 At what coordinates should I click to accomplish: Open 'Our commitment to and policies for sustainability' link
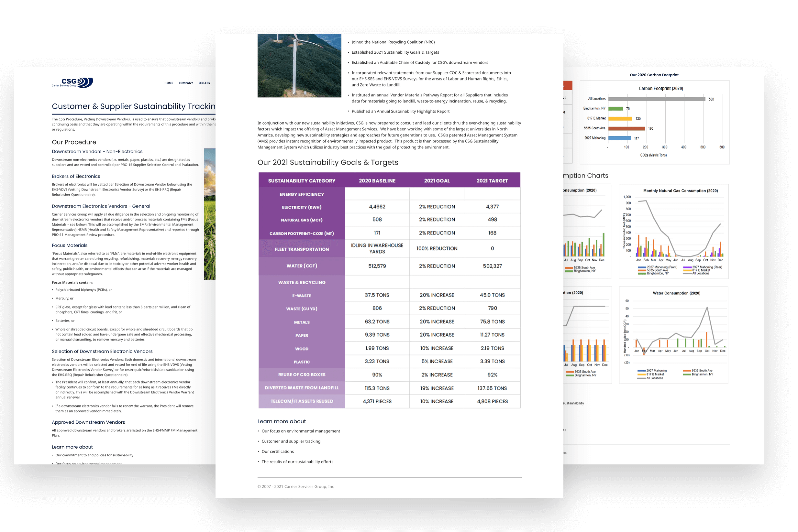(x=94, y=455)
